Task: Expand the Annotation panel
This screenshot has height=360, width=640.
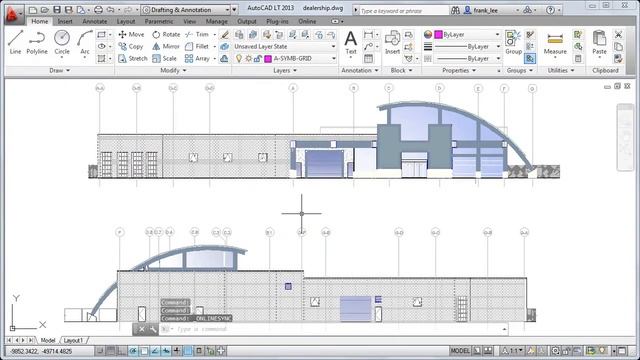Action: (x=360, y=70)
